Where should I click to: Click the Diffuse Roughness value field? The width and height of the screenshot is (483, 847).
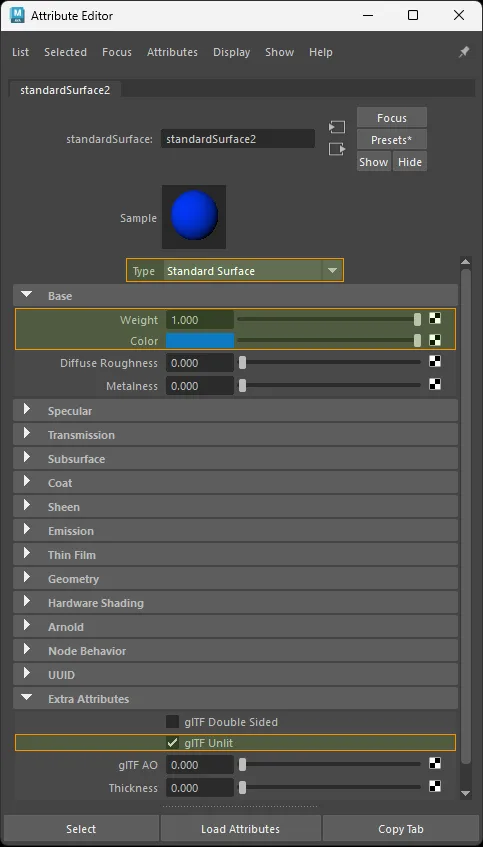pyautogui.click(x=200, y=362)
